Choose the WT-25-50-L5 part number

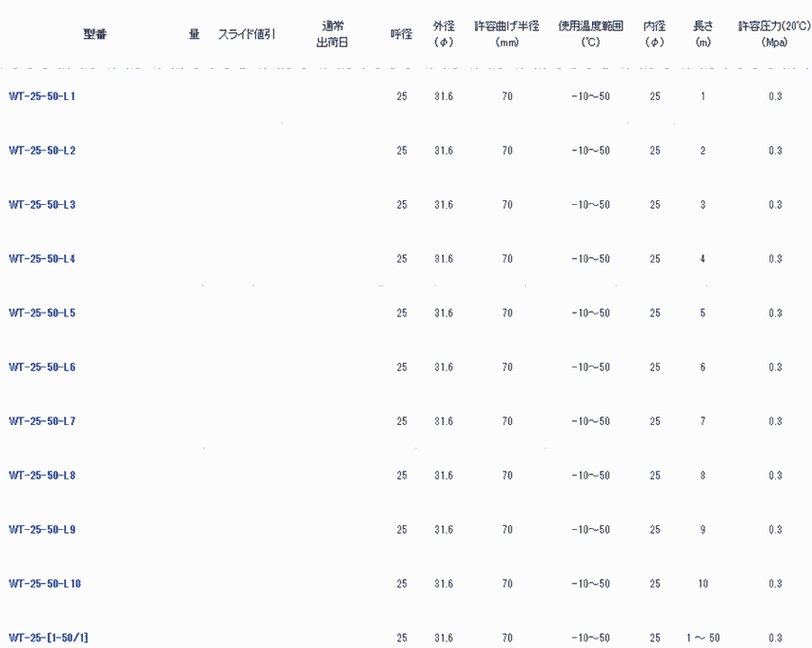tap(42, 313)
